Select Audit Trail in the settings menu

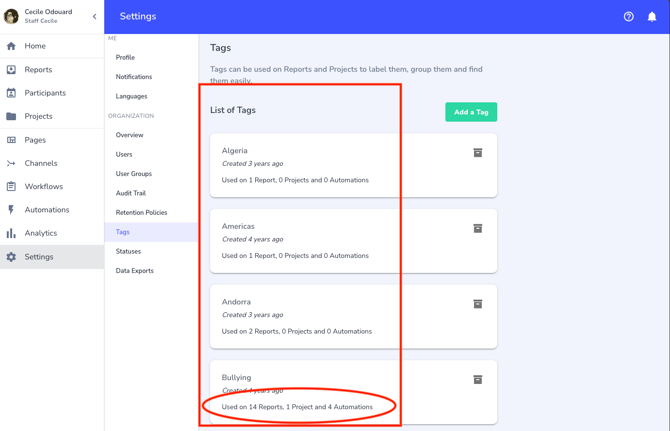(x=131, y=193)
